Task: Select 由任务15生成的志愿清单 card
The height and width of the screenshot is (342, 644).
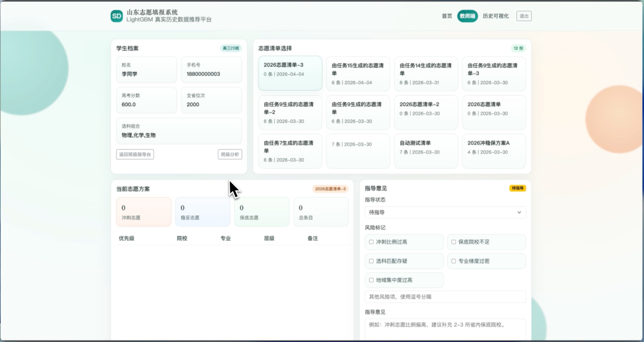Action: pyautogui.click(x=358, y=73)
